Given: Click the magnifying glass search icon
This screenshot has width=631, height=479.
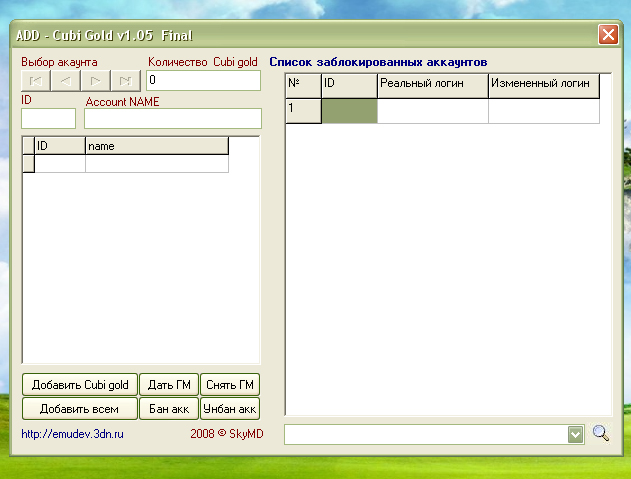Looking at the screenshot, I should pyautogui.click(x=601, y=433).
